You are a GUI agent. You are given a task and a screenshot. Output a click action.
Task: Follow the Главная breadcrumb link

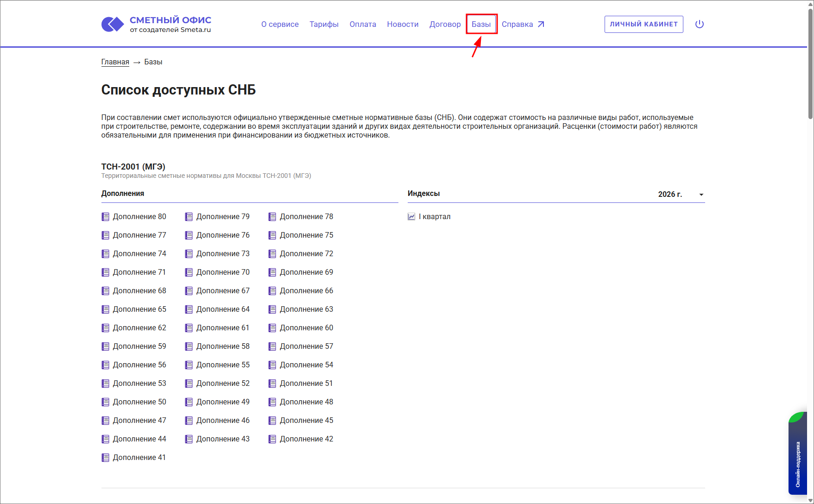pyautogui.click(x=115, y=62)
